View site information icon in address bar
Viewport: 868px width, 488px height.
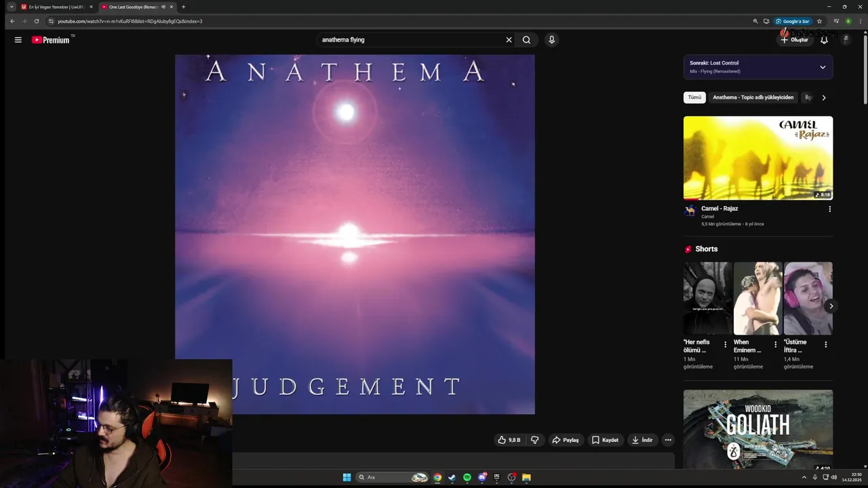51,21
